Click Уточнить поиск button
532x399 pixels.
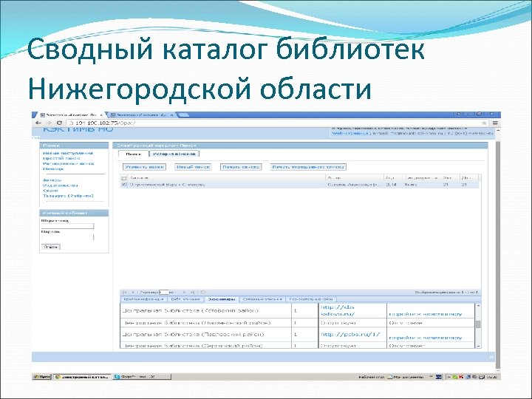pos(145,167)
